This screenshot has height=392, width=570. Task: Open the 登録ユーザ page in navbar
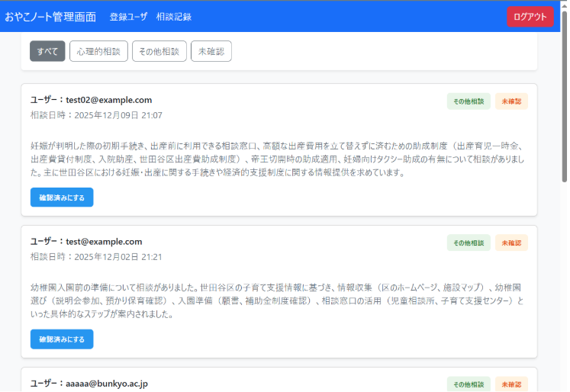point(128,17)
